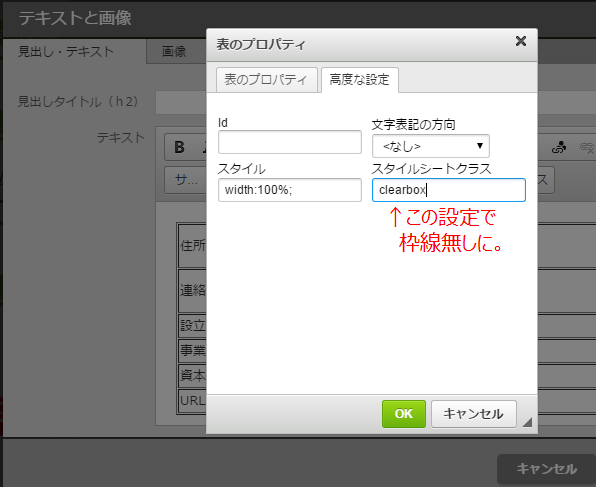Click the URL table cell in editor
This screenshot has height=487, width=596.
click(193, 400)
